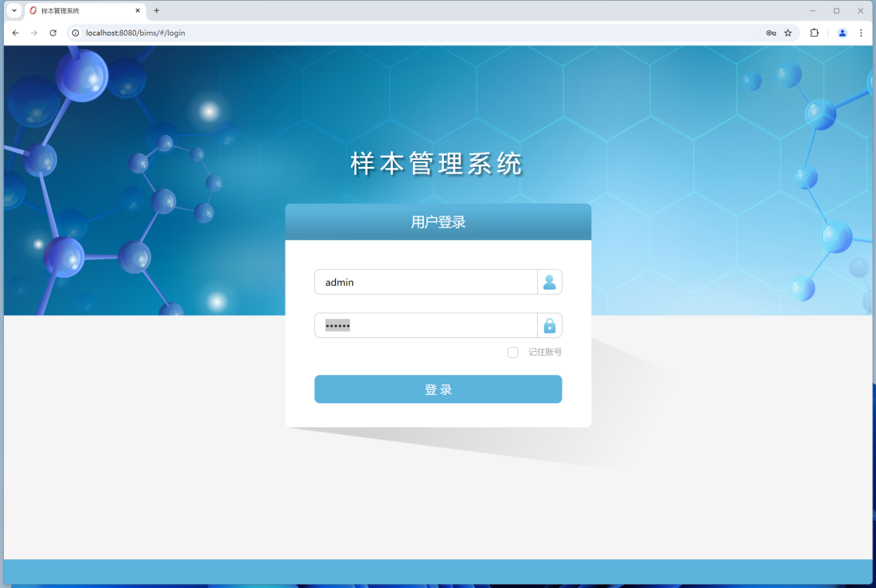
Task: Select the 样本管理系统 browser tab
Action: 80,11
